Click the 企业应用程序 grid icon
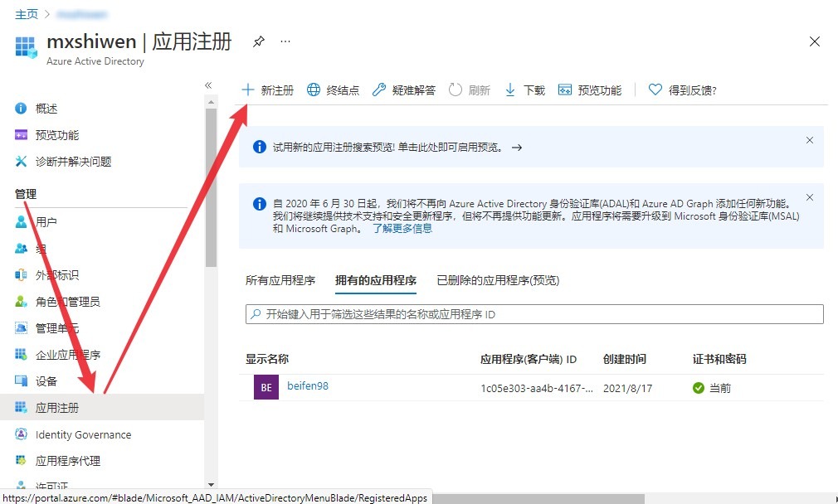 tap(21, 355)
